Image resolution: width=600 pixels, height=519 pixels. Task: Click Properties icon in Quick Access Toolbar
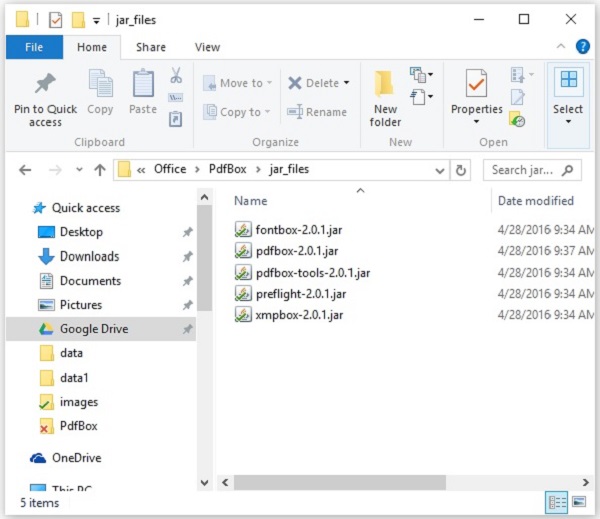[55, 20]
